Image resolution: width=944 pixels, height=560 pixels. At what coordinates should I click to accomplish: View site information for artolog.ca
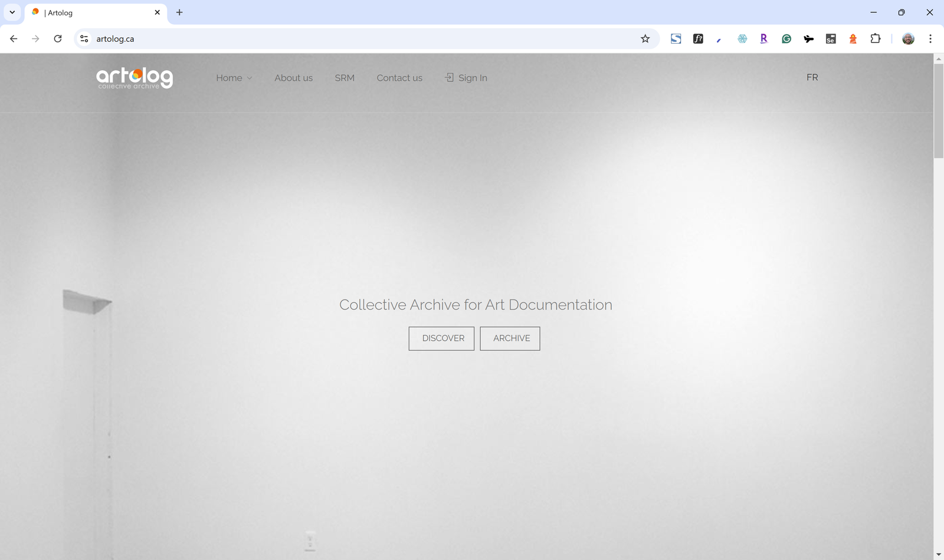(x=84, y=39)
